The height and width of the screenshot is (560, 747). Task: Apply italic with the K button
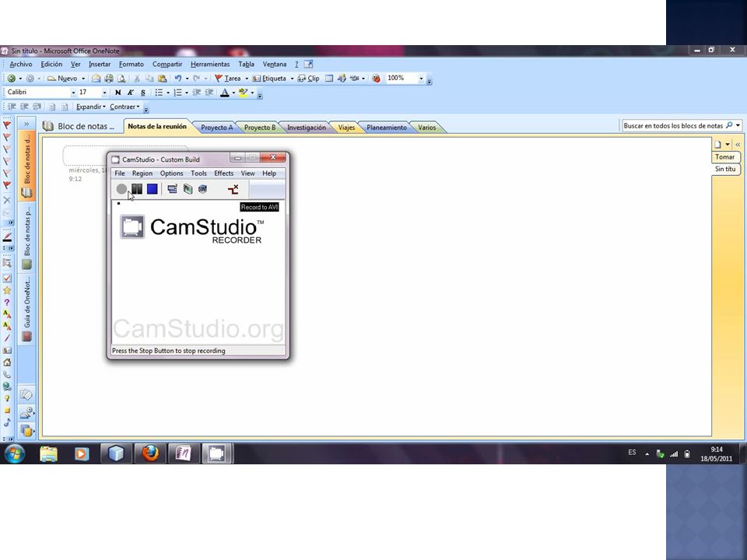130,93
